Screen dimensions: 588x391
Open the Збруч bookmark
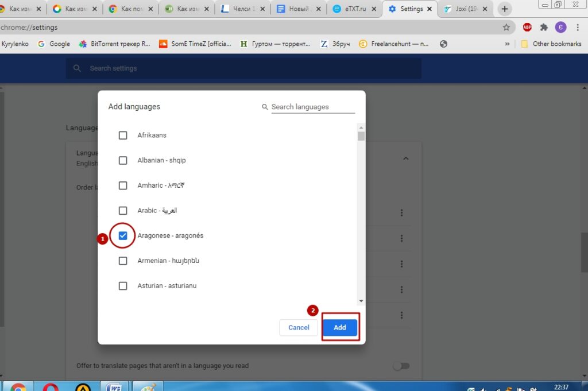click(x=335, y=44)
